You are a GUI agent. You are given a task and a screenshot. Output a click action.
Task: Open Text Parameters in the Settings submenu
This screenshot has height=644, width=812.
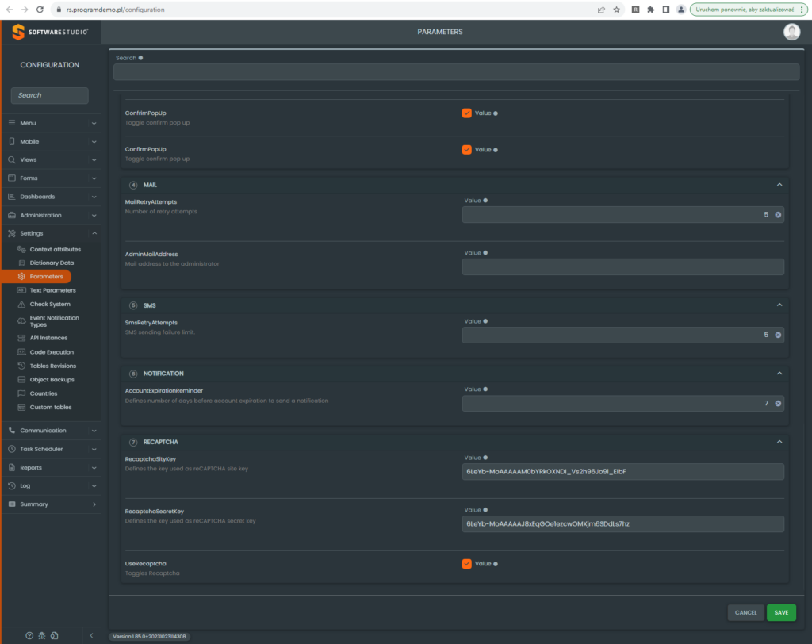coord(52,290)
